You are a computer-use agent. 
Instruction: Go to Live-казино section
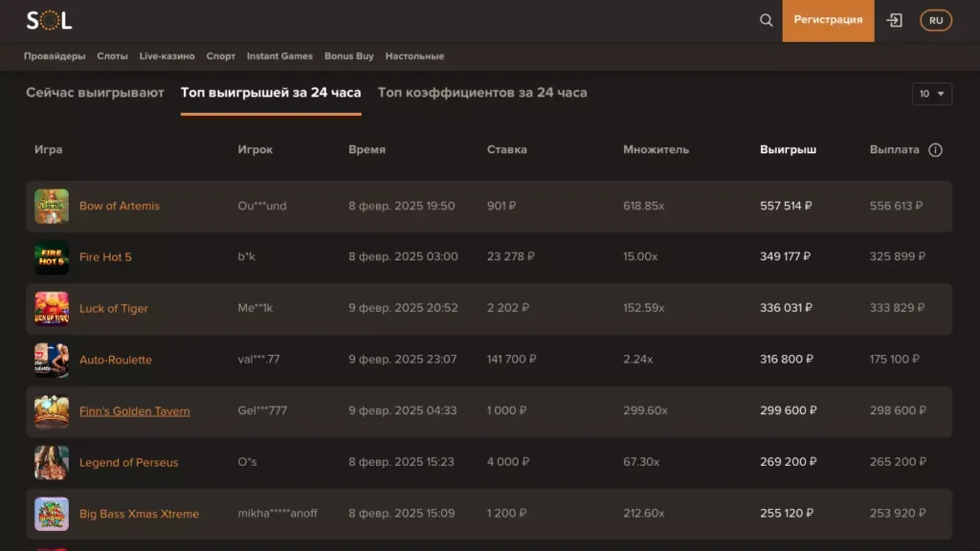[167, 56]
